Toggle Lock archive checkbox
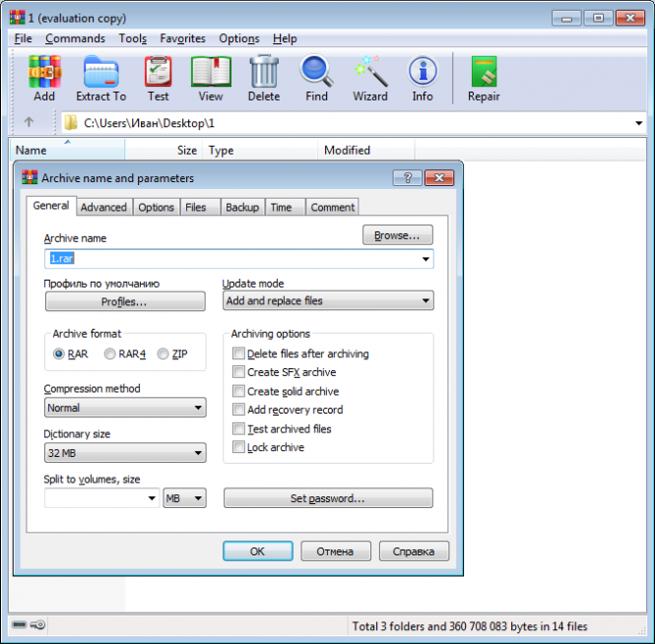This screenshot has height=644, width=655. (x=238, y=447)
